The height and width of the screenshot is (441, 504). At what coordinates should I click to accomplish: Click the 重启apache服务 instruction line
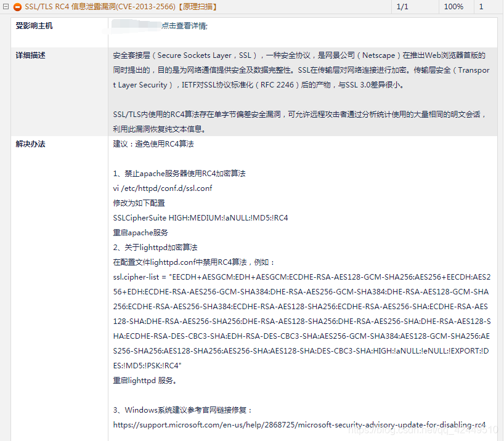[x=140, y=232]
